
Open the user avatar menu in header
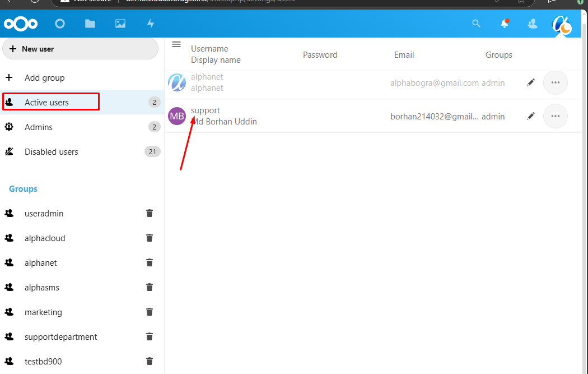561,25
